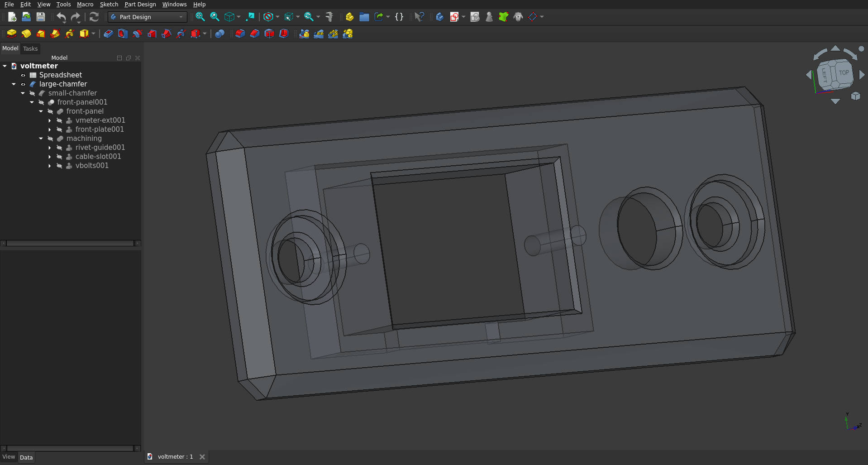This screenshot has width=868, height=465.
Task: Show the small-chamfer object via eye icon
Action: 32,93
